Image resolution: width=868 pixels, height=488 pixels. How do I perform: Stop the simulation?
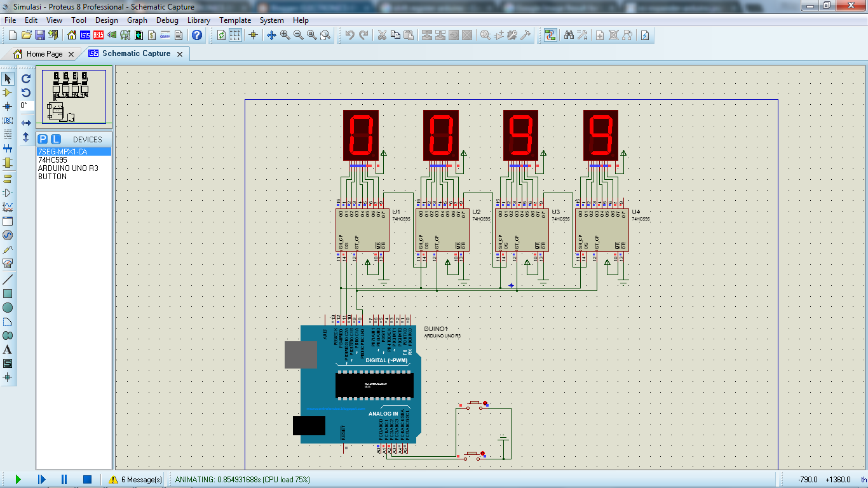click(x=88, y=480)
